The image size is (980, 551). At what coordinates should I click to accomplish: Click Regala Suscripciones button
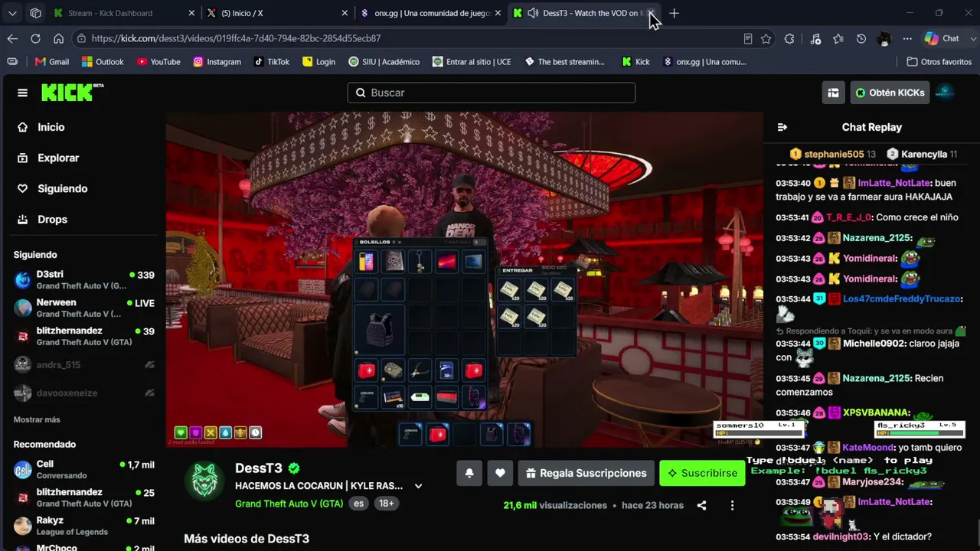(586, 473)
